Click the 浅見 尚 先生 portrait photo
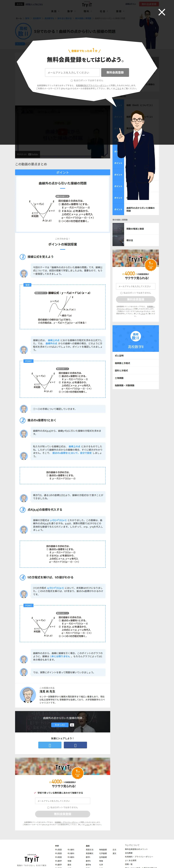Screen dimensions: 174x868 coord(28,695)
